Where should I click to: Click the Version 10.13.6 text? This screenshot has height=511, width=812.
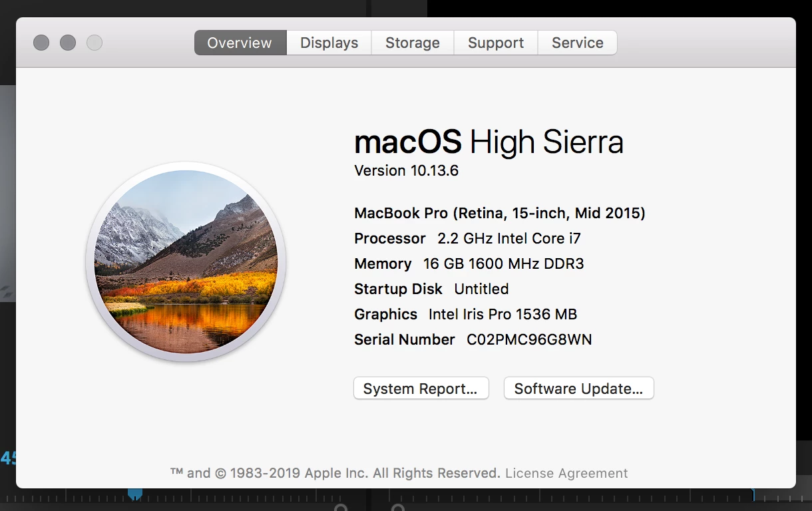[407, 170]
